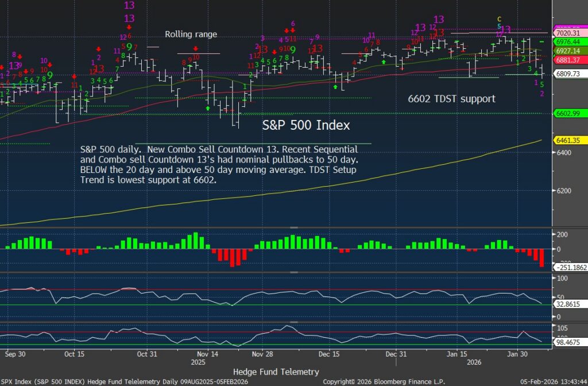Click the yellow 6461.35 moving average tag

(568, 140)
